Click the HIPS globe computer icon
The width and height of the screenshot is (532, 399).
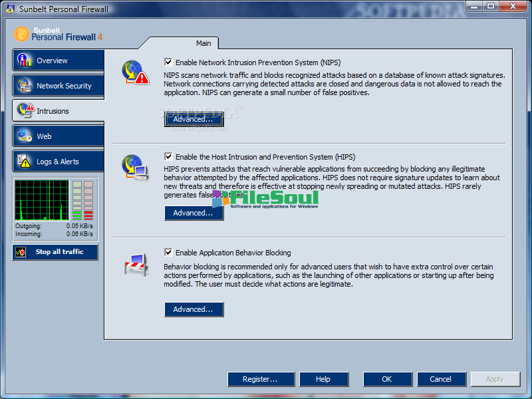(135, 168)
